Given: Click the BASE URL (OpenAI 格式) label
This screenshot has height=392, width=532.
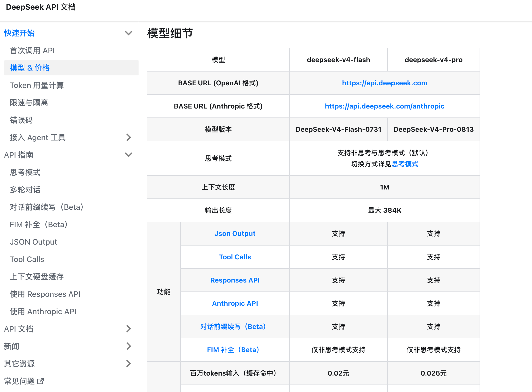Looking at the screenshot, I should 218,83.
